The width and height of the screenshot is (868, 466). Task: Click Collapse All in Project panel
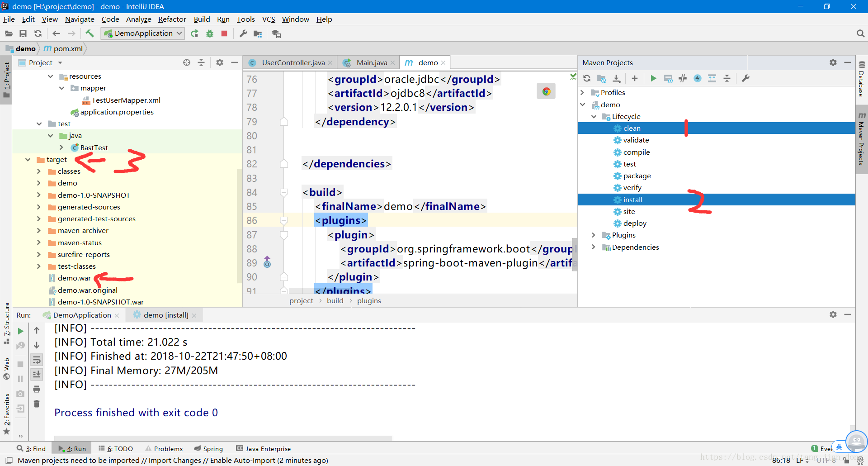(201, 62)
